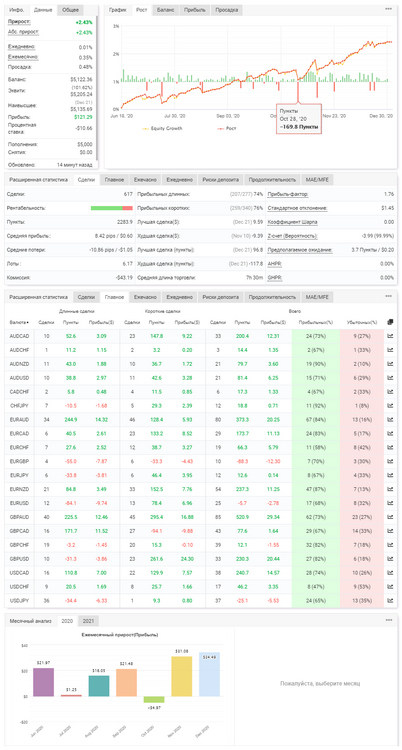
Task: Sort table by Валюта column header
Action: [19, 322]
